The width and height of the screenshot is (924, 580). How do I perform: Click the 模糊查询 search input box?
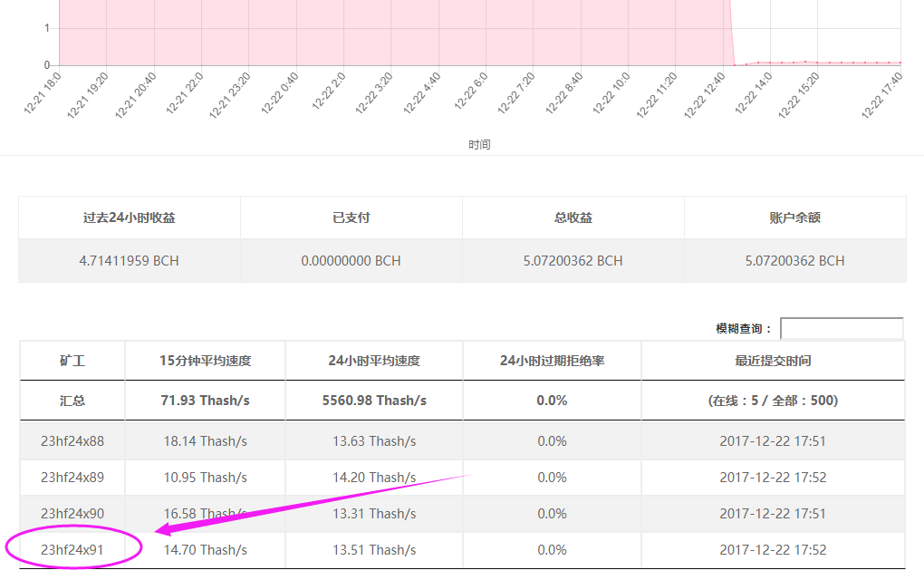pos(842,328)
